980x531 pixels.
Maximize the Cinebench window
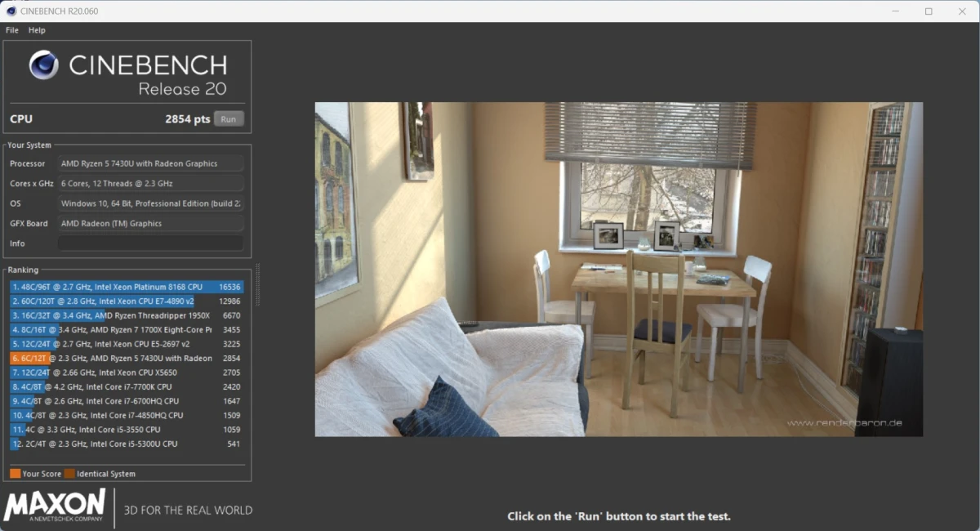pos(929,11)
